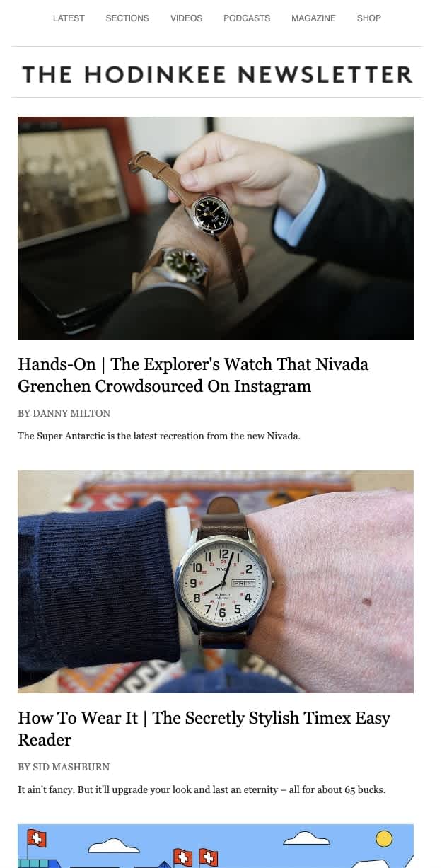The image size is (442, 868).
Task: Open the How To Wear It Timex headline
Action: 204,729
